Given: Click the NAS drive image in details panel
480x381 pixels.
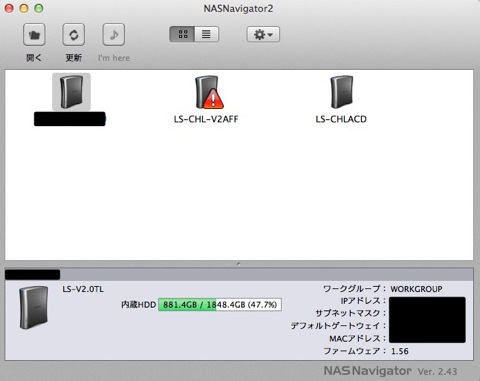Looking at the screenshot, I should click(33, 308).
